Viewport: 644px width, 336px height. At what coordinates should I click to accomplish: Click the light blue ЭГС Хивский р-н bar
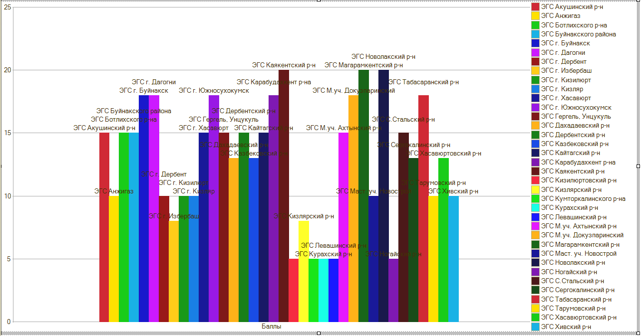point(453,259)
